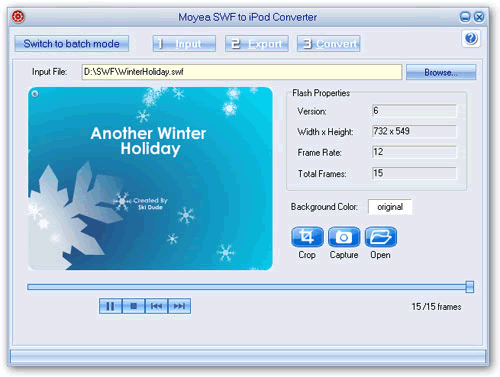Image resolution: width=500 pixels, height=377 pixels.
Task: Click the Capture camera icon
Action: pos(344,237)
